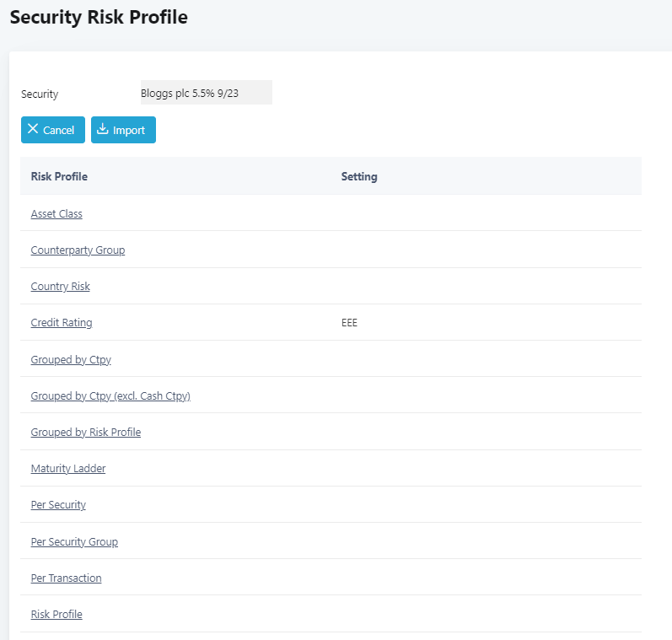Viewport: 672px width, 640px height.
Task: Open Grouped by Ctpy (excl. Cash Ctpy)
Action: (110, 396)
